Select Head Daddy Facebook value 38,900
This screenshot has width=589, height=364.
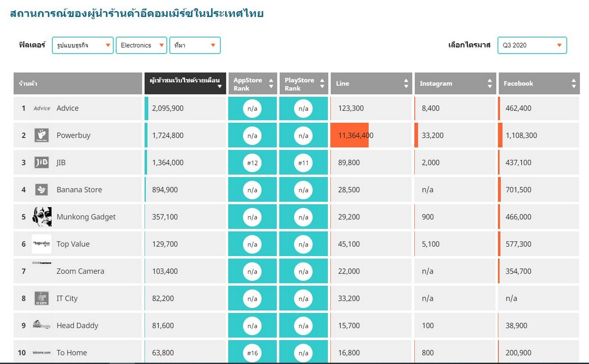click(x=516, y=325)
